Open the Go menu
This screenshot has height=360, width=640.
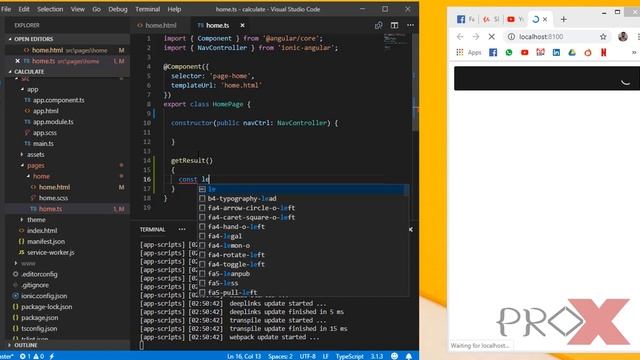[x=96, y=9]
